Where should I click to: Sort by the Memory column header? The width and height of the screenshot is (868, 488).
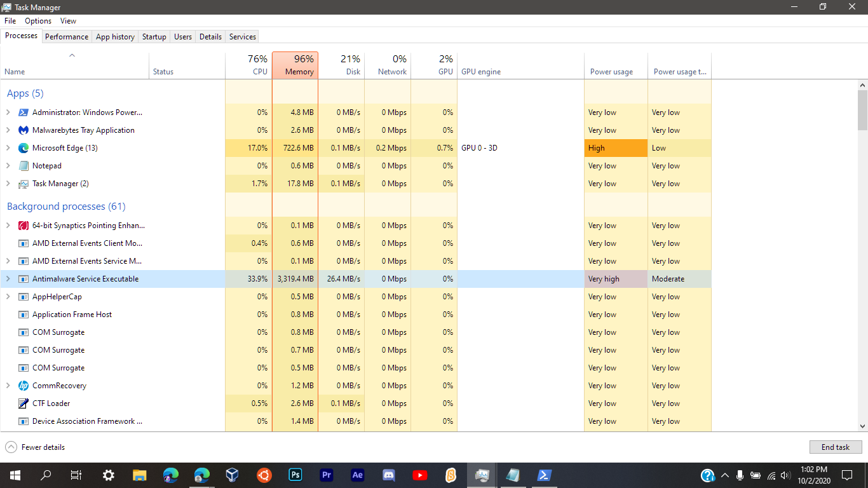[295, 65]
